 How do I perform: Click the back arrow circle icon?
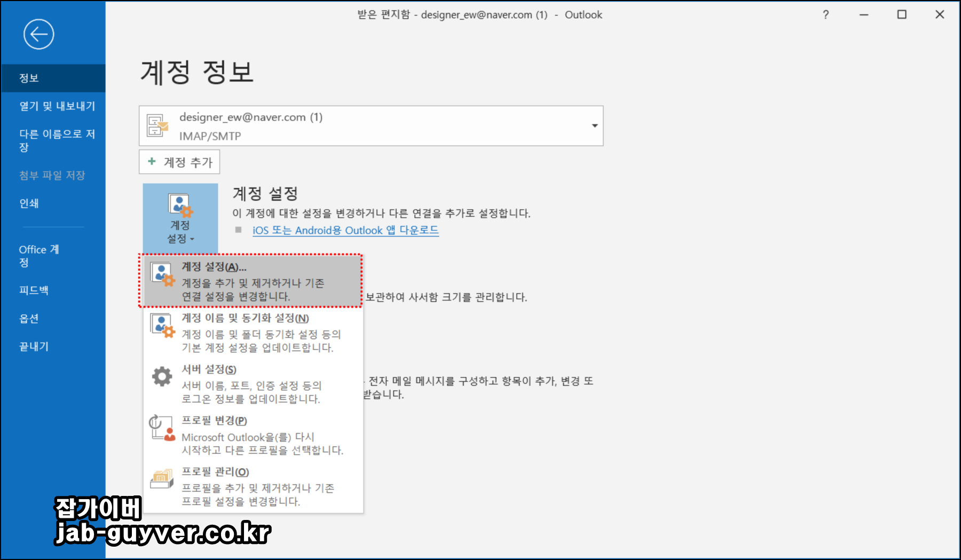tap(39, 35)
